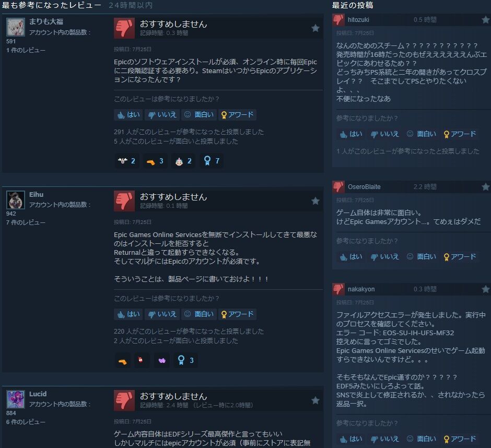Mark hitozuki's post as 面白い
The width and height of the screenshot is (491, 448).
(422, 134)
